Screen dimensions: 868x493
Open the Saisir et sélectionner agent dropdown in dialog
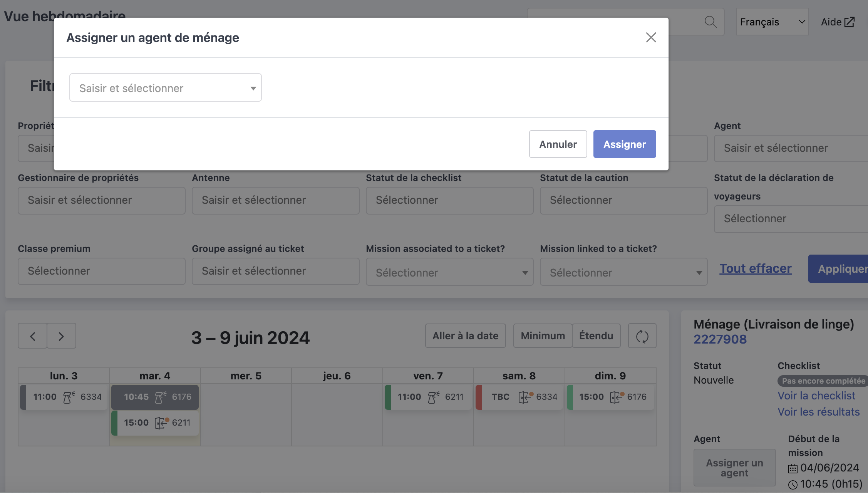pos(166,88)
